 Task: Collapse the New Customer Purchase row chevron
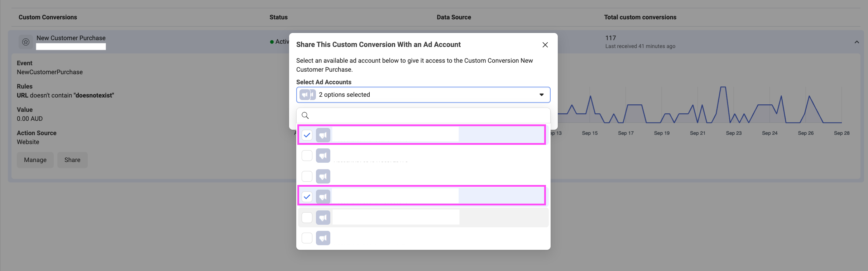click(x=857, y=42)
